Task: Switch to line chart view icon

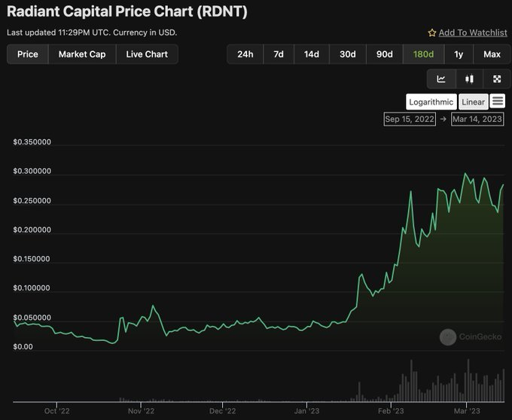Action: [441, 79]
